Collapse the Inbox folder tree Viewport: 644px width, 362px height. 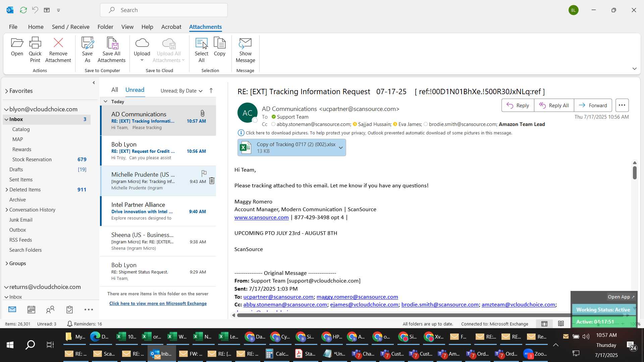pyautogui.click(x=6, y=119)
